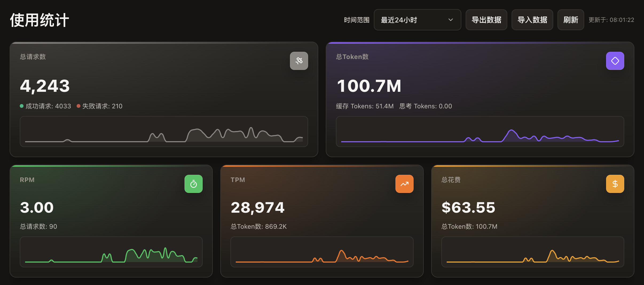Click the satellite icon on total requests card

point(299,61)
